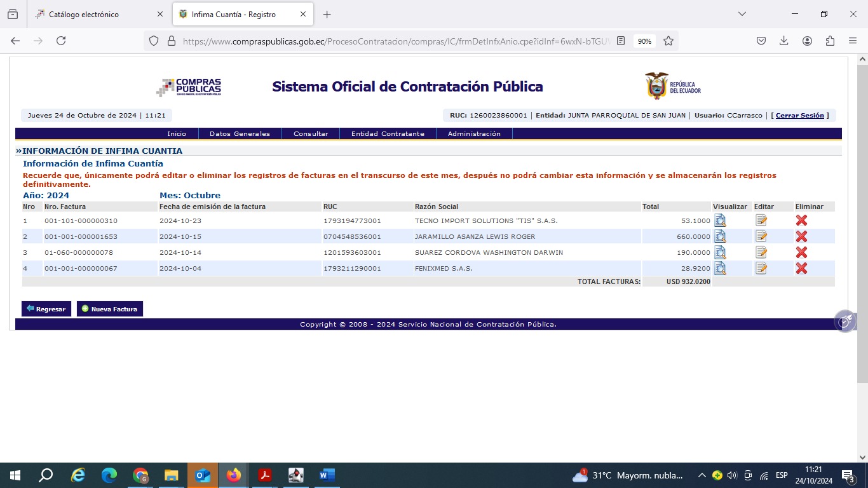Click the Cerrar Sesión link
This screenshot has width=868, height=488.
(x=799, y=116)
